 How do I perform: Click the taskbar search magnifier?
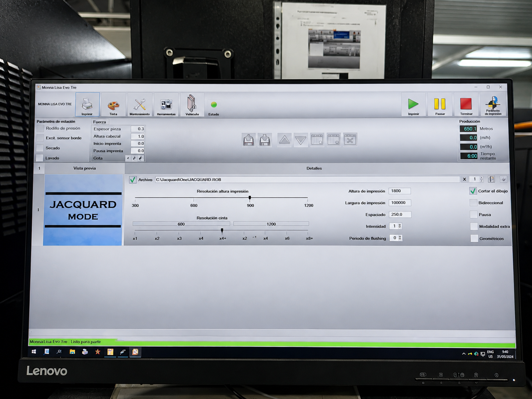click(x=59, y=352)
